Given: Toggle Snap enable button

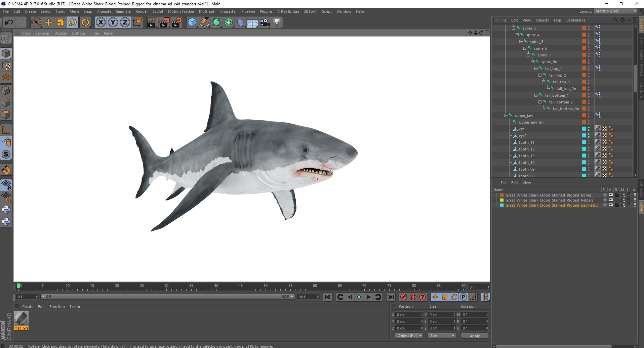Looking at the screenshot, I should coord(6,154).
